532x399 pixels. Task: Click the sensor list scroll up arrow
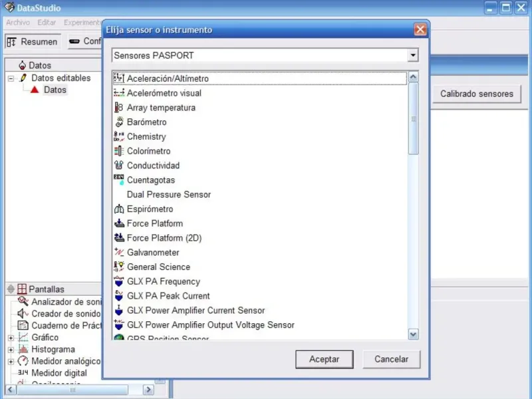click(413, 77)
